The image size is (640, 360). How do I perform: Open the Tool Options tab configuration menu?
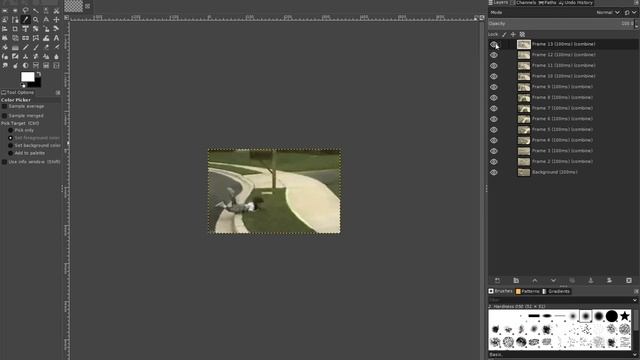coord(58,93)
